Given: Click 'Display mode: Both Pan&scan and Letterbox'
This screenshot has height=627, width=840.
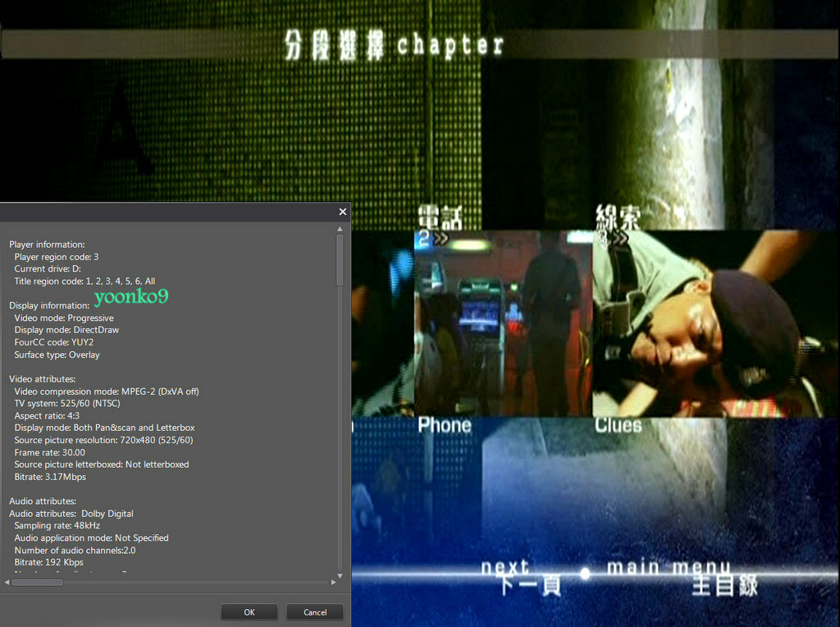Looking at the screenshot, I should point(104,428).
